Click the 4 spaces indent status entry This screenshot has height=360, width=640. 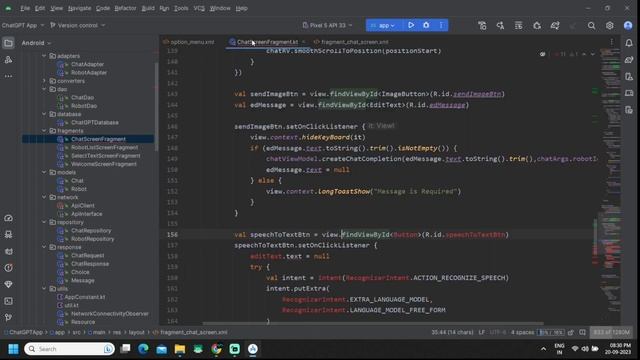(x=522, y=332)
